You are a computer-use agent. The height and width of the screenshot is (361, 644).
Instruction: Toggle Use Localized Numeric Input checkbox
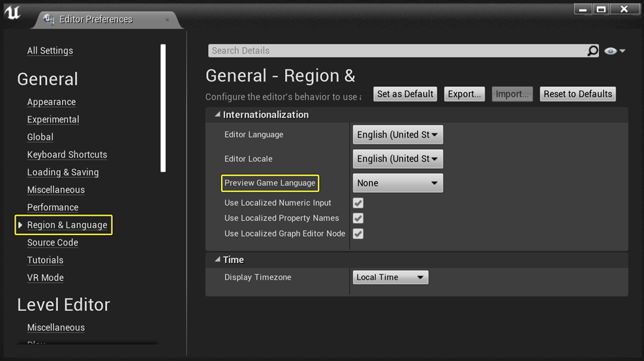coord(358,203)
